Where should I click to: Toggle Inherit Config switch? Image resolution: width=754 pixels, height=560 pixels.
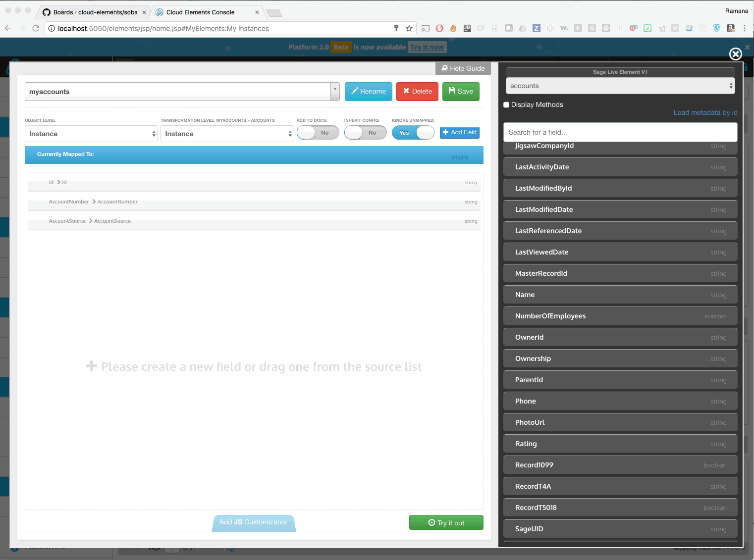[366, 133]
